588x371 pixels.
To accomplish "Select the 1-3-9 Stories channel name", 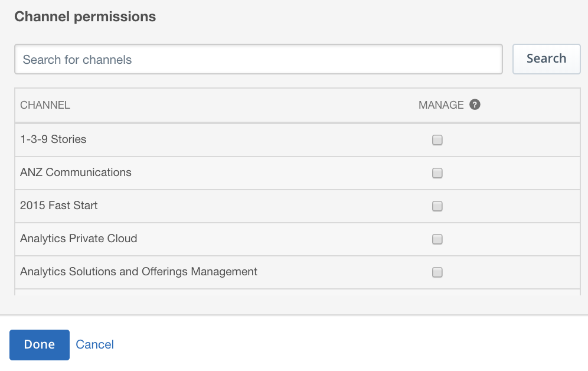I will (53, 139).
